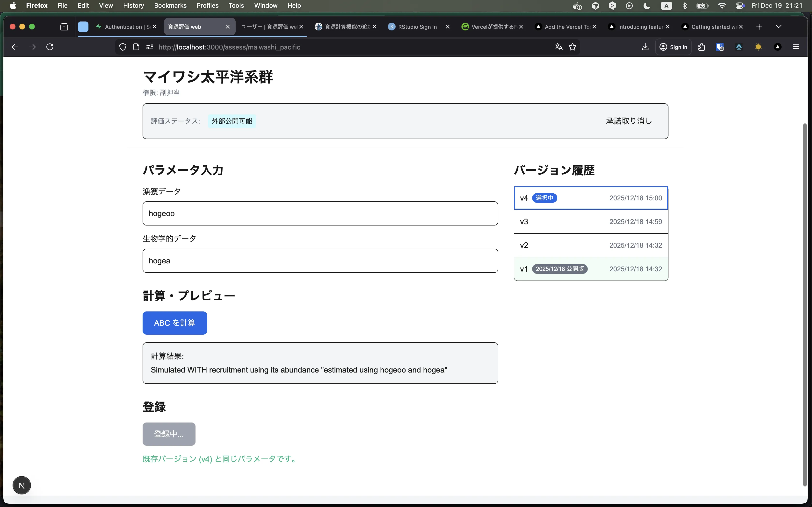Select version v2 in the version history
This screenshot has width=812, height=507.
pos(590,245)
